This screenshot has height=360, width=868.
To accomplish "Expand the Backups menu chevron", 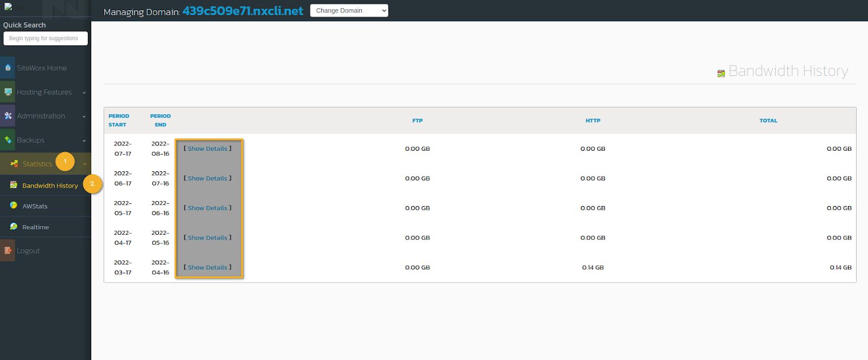I will pos(84,140).
